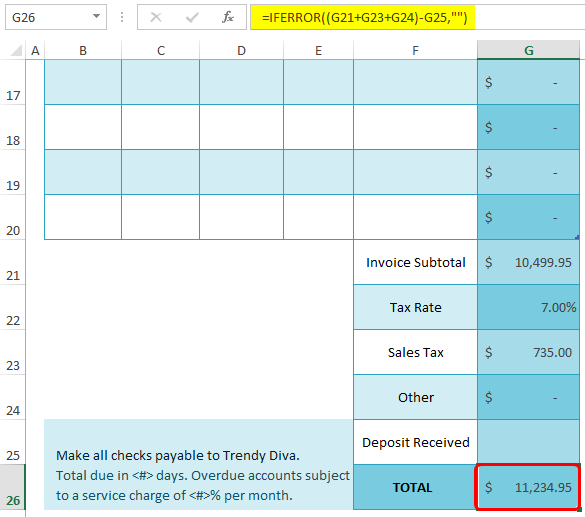
Task: Select empty cell D19
Action: click(x=241, y=172)
